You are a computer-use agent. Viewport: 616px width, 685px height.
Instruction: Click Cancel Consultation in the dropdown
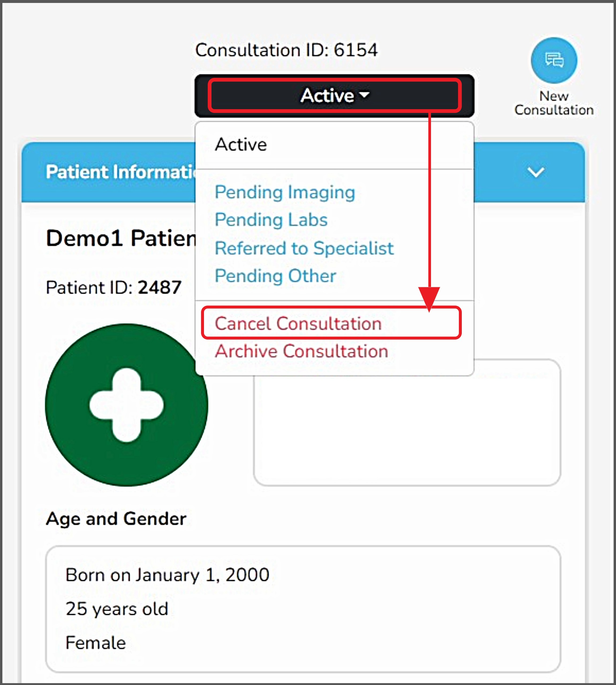click(x=298, y=324)
